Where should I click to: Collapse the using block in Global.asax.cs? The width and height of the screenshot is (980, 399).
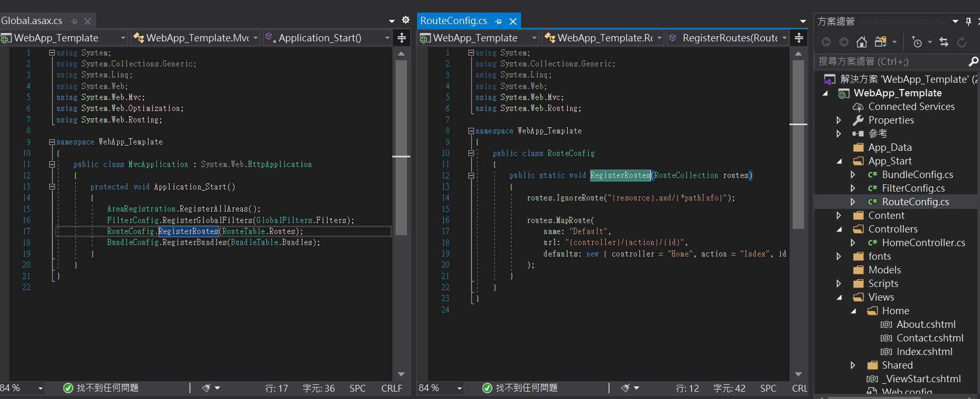click(52, 53)
